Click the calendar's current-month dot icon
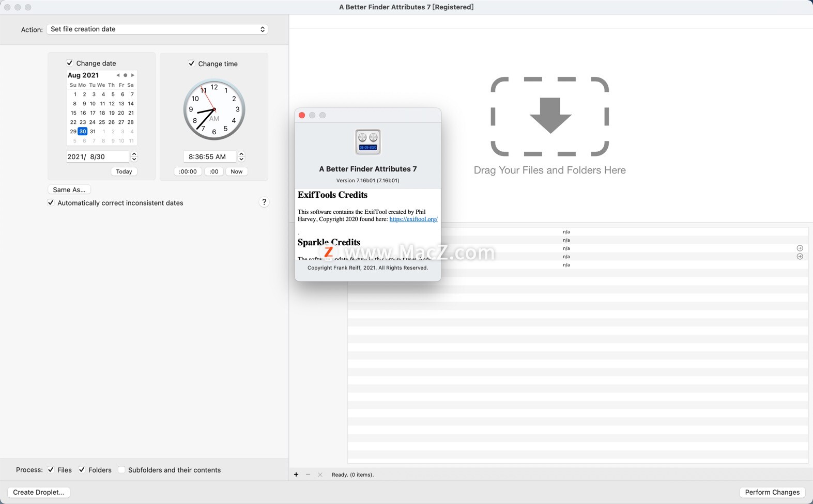813x504 pixels. click(125, 75)
